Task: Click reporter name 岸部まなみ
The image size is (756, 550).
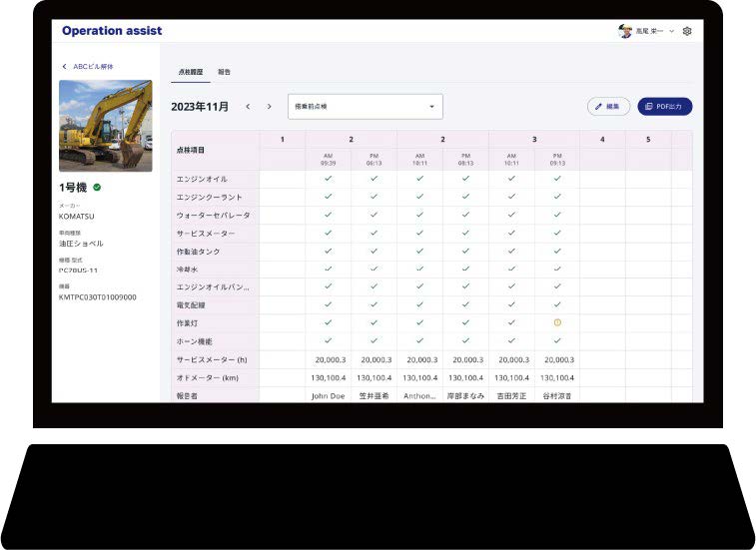Action: click(x=465, y=395)
